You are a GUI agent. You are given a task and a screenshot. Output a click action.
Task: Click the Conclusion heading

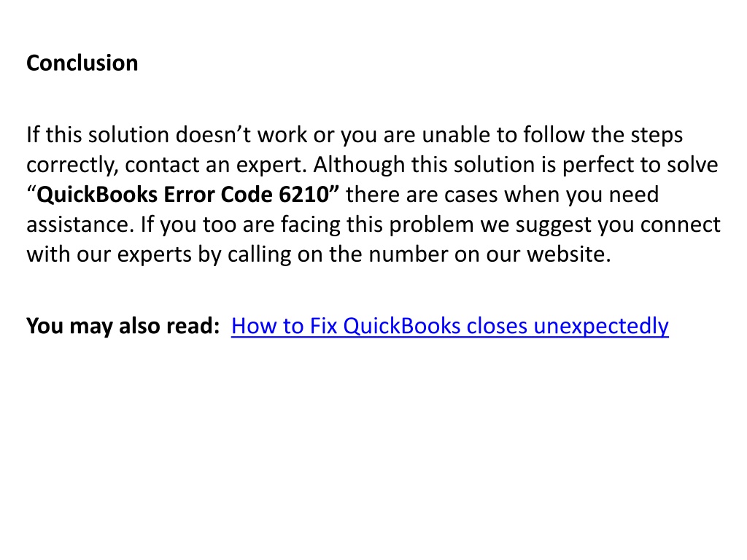pyautogui.click(x=82, y=63)
